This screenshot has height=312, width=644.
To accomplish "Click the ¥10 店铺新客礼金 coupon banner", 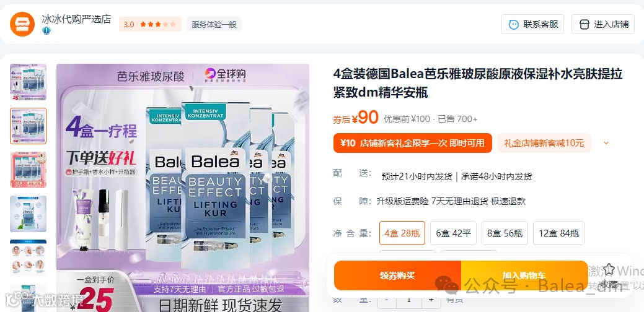I will coord(412,143).
